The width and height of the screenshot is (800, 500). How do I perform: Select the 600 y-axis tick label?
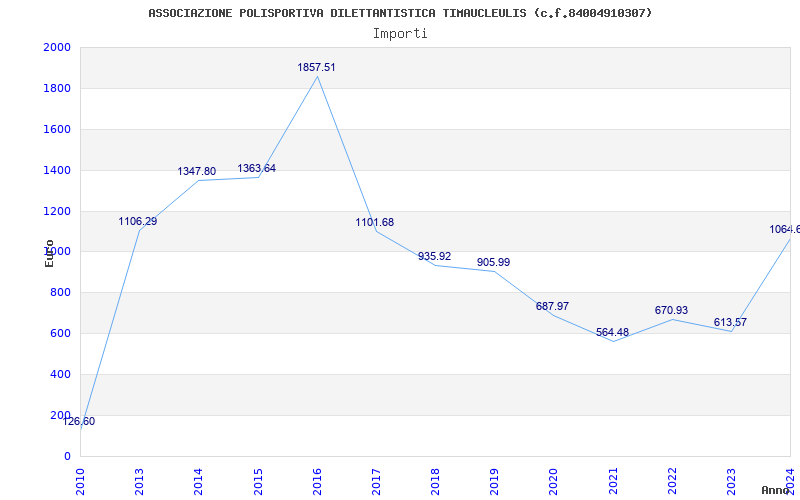60,334
